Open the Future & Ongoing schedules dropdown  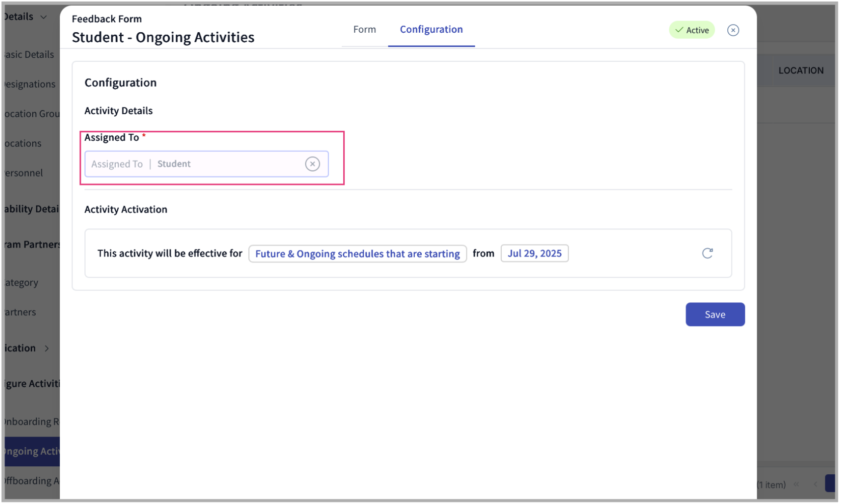click(357, 254)
